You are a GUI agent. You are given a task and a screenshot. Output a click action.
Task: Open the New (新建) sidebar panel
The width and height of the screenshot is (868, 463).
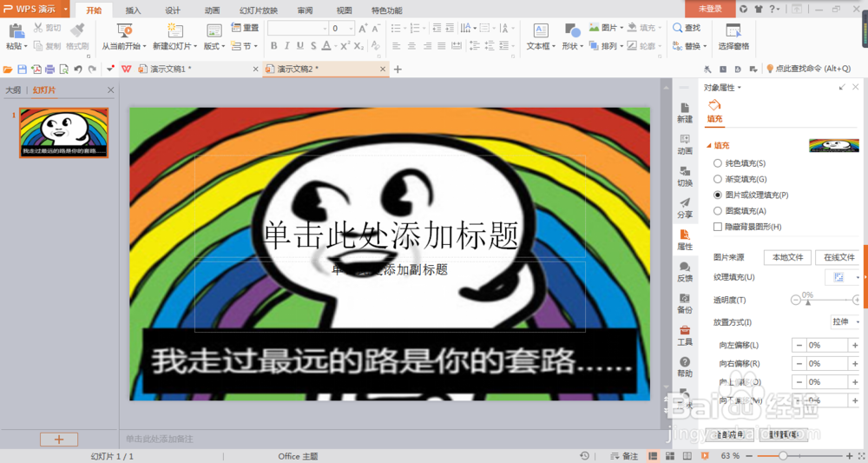[685, 112]
